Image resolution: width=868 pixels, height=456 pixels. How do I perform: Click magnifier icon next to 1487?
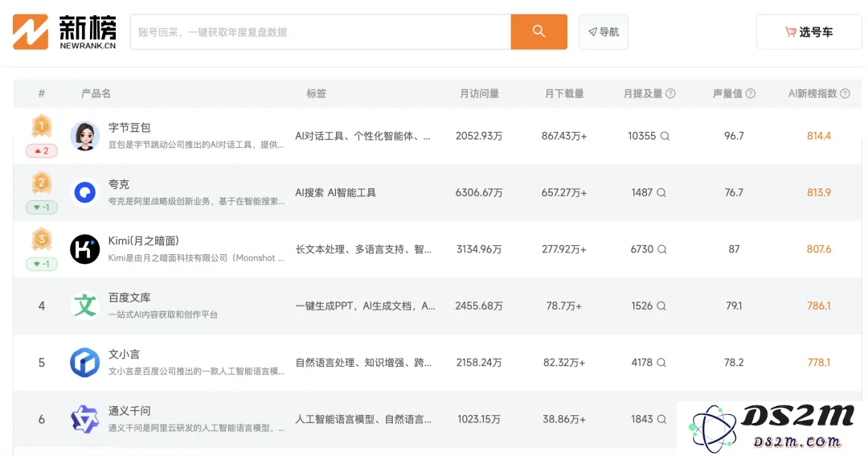point(661,193)
